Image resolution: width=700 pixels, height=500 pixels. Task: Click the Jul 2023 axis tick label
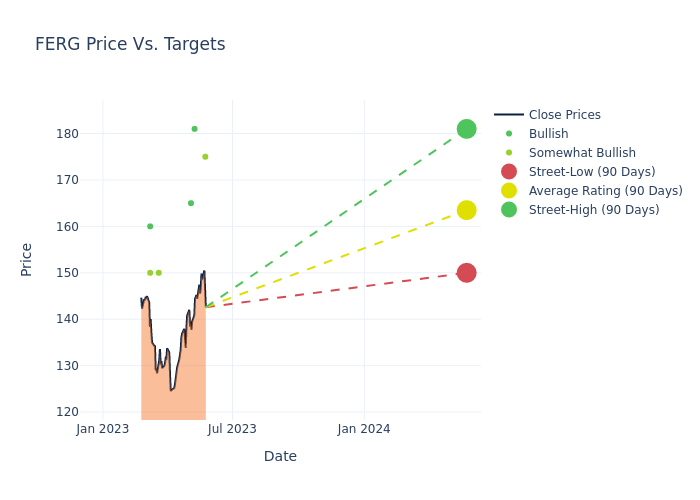[x=232, y=429]
